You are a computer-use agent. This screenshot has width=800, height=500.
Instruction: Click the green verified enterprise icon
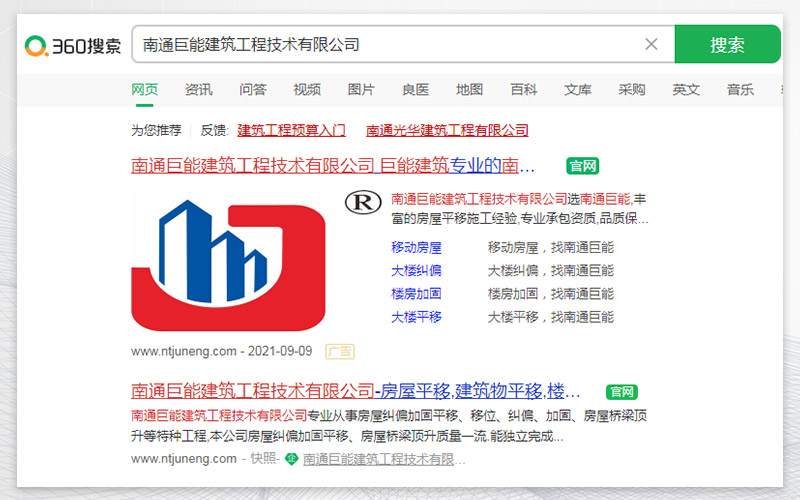tap(291, 459)
